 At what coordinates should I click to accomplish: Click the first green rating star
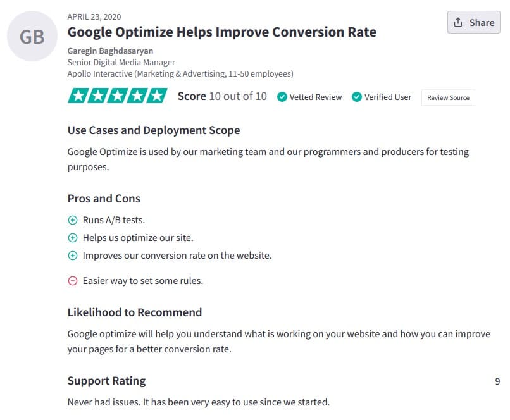[78, 96]
